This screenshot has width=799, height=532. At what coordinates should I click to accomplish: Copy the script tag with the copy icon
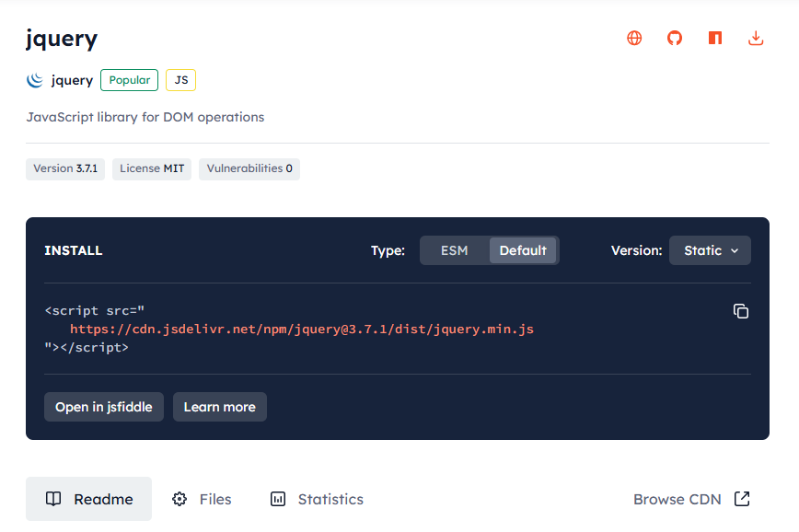740,311
